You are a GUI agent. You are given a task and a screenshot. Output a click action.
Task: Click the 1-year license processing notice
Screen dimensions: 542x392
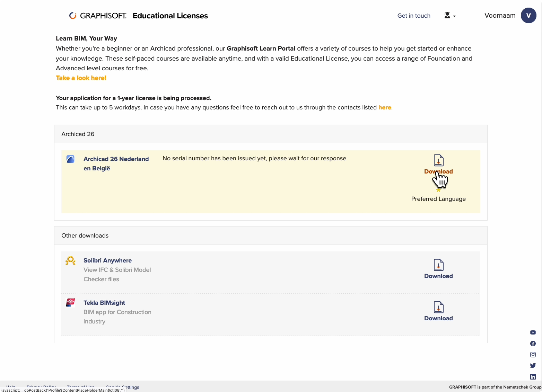[x=133, y=98]
